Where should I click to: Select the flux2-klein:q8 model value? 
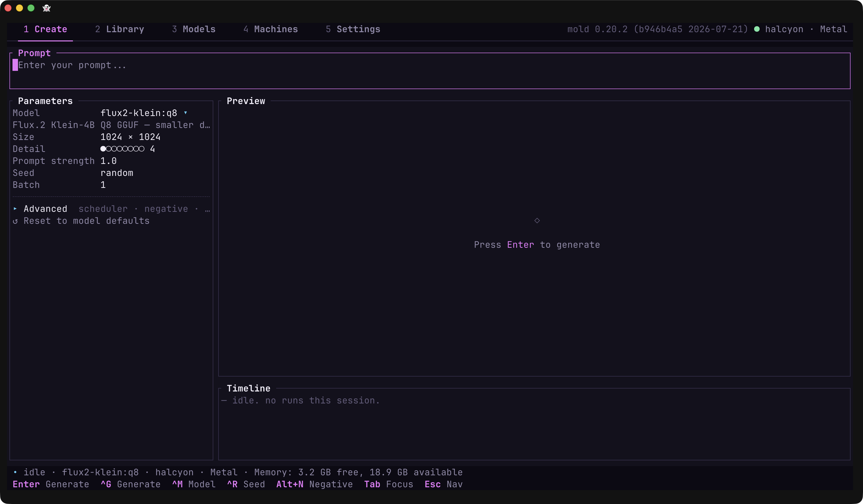(139, 113)
